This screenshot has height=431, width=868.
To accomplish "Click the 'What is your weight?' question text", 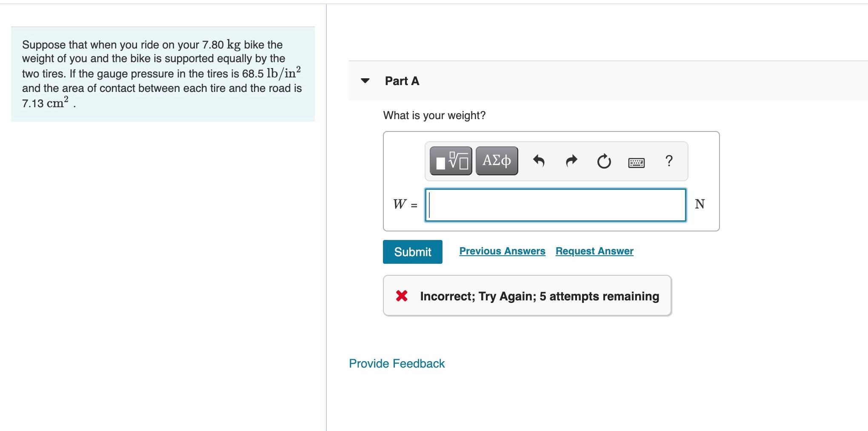I will click(x=434, y=115).
